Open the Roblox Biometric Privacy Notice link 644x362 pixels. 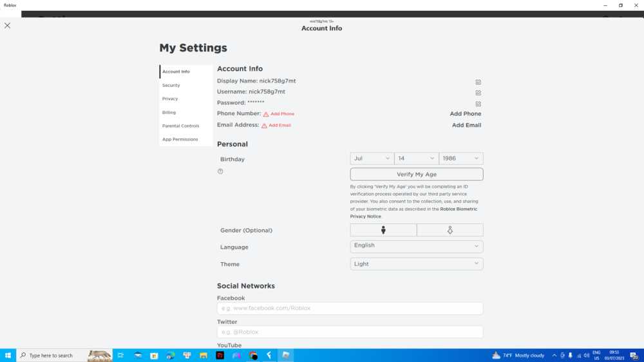(x=413, y=213)
